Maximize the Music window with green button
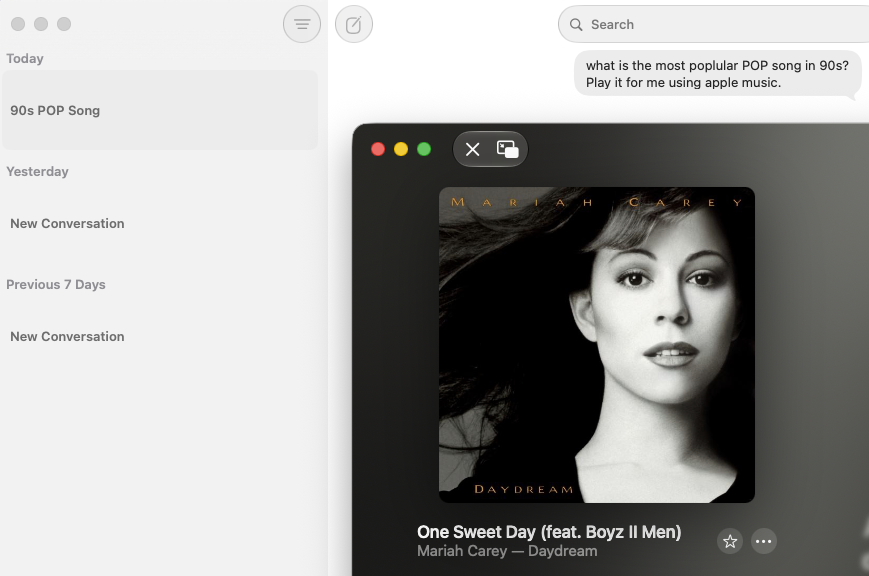Viewport: 869px width, 576px height. [424, 149]
